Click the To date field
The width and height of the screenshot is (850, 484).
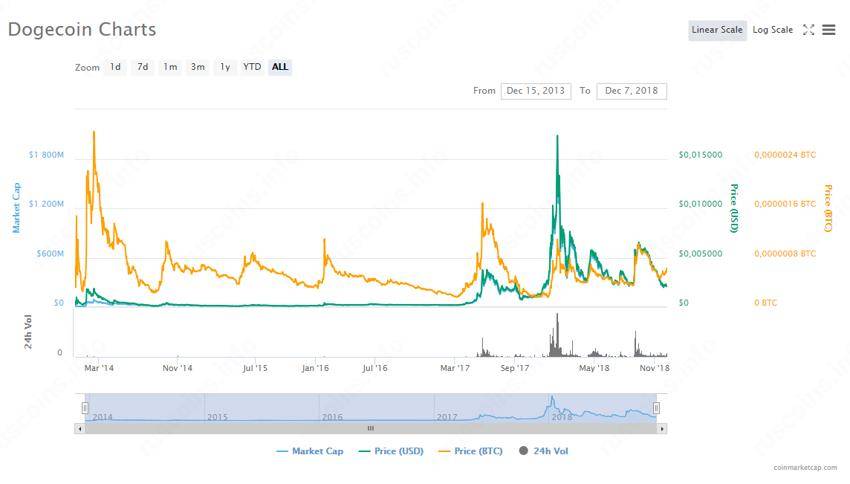pyautogui.click(x=631, y=91)
